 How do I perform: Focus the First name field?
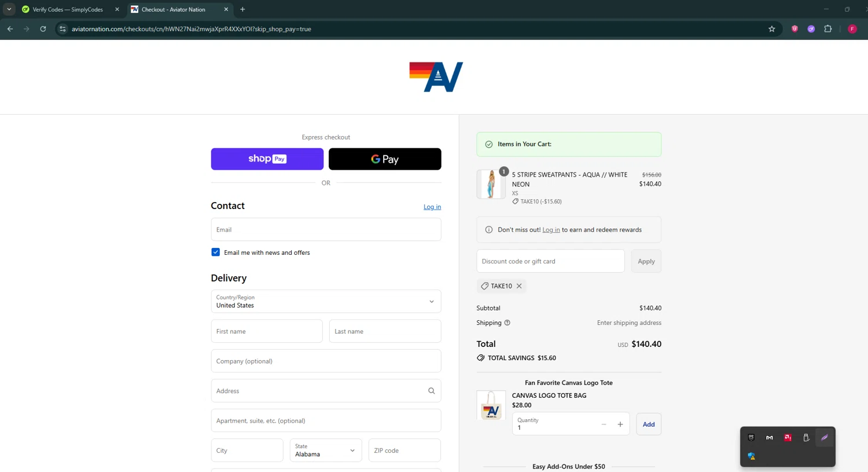pos(267,331)
